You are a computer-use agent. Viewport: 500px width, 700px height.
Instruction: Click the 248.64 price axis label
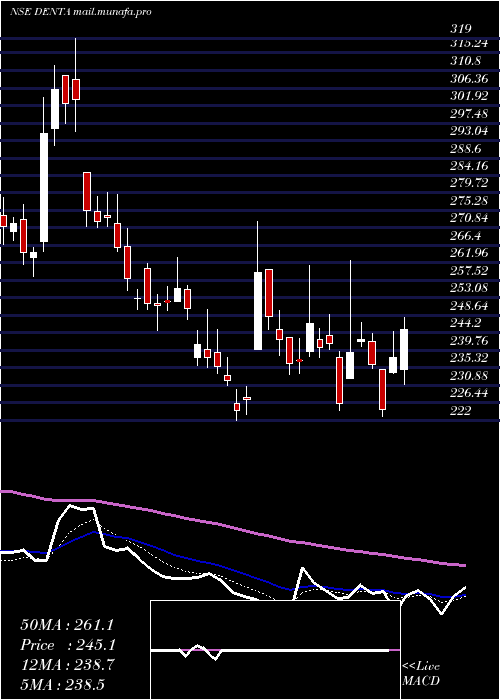pos(469,306)
